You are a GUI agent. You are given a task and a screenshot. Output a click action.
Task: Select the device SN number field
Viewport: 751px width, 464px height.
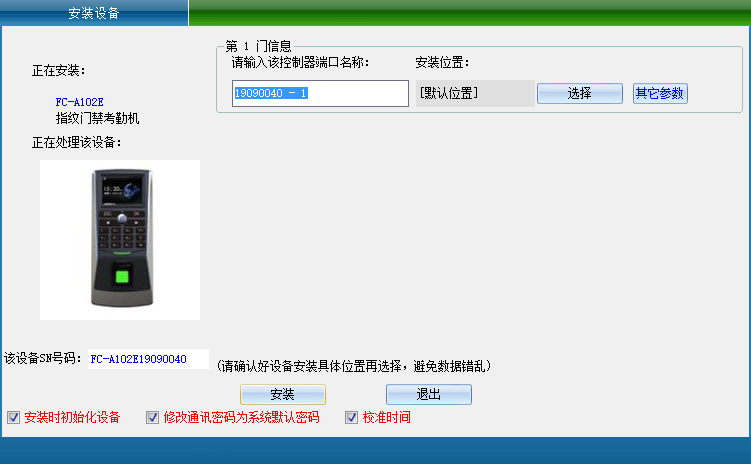click(x=148, y=359)
